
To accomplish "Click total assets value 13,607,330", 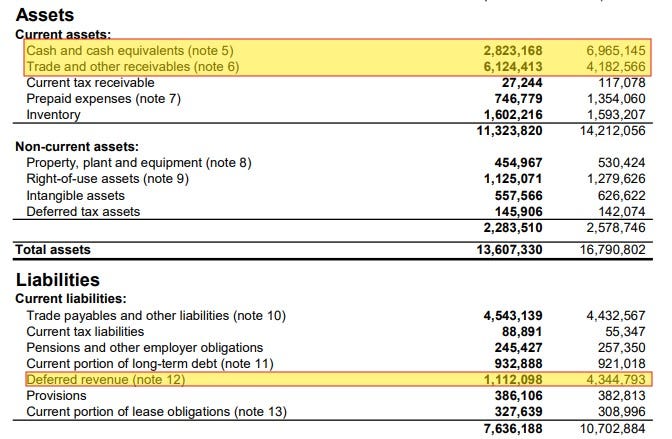I will pos(510,250).
